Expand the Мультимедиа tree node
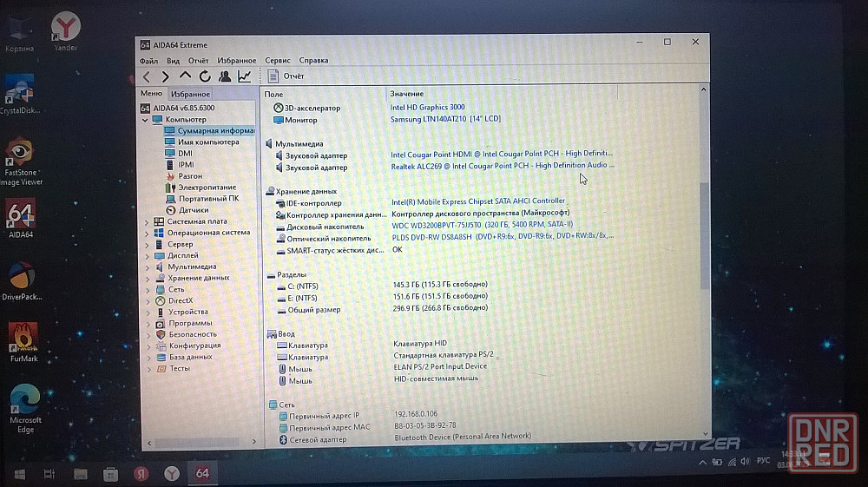The height and width of the screenshot is (487, 868). coord(148,267)
